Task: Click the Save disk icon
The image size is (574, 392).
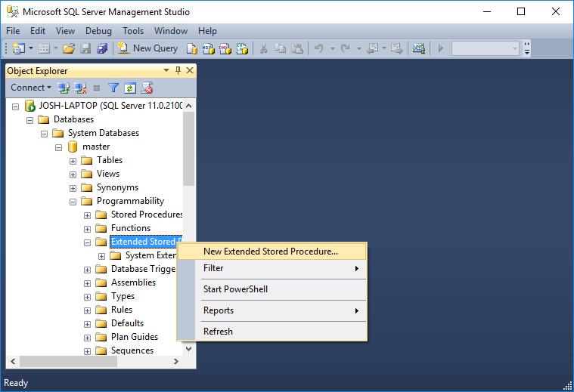Action: click(x=85, y=48)
